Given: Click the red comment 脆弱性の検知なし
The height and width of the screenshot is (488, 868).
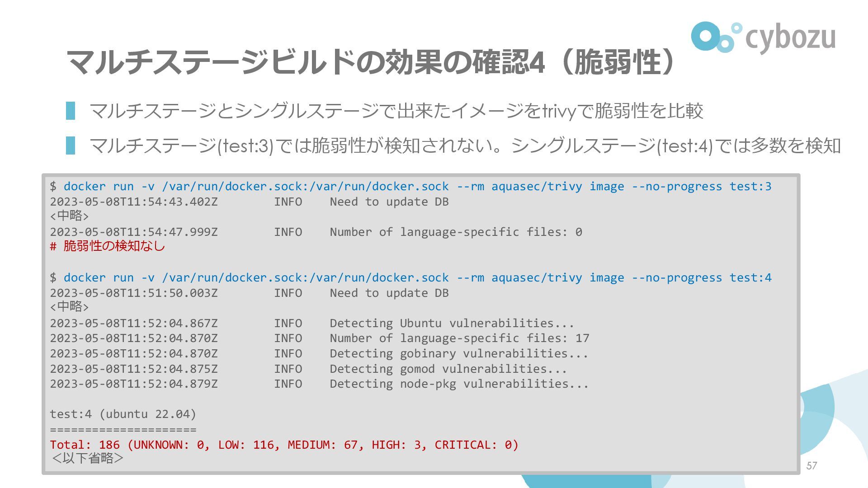Looking at the screenshot, I should click(x=108, y=246).
